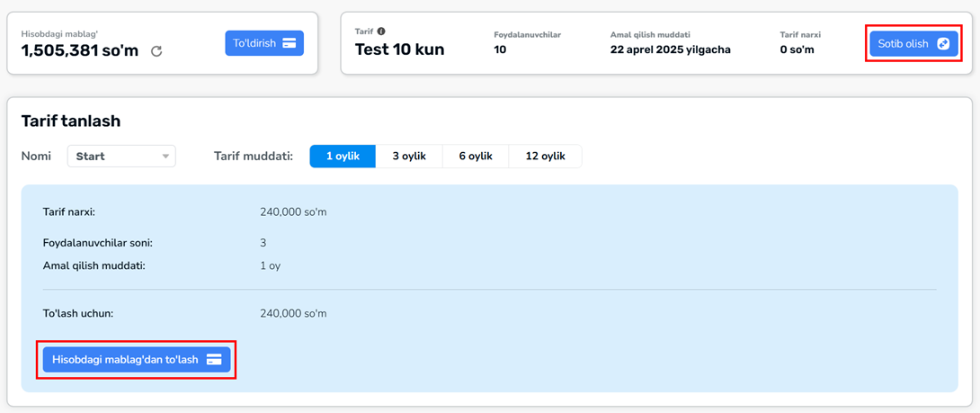Click the To'lash uchun label
This screenshot has width=980, height=413.
coord(78,314)
